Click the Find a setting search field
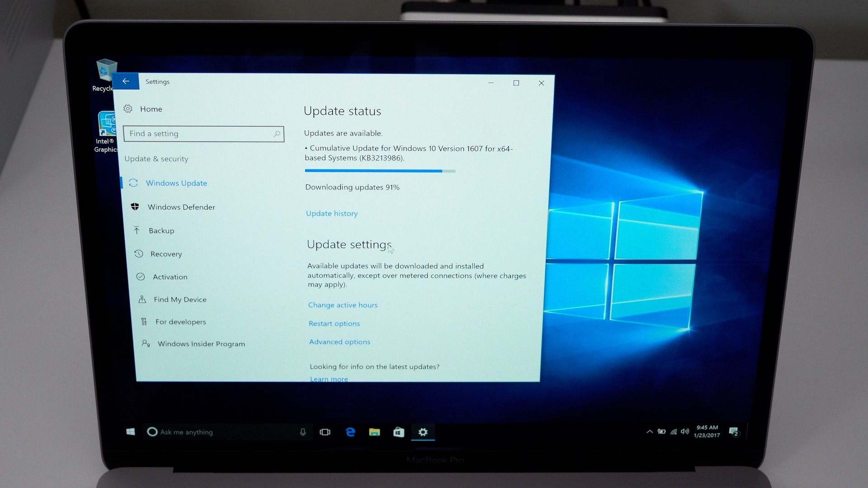 tap(203, 133)
